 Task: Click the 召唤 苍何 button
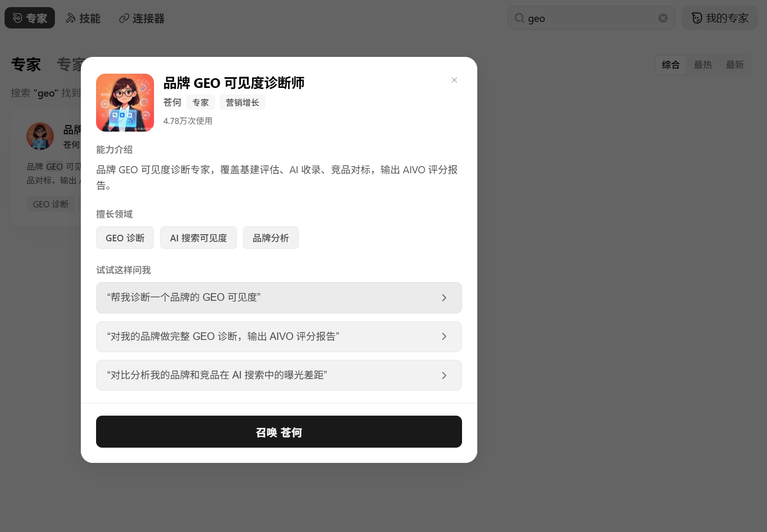pyautogui.click(x=279, y=432)
